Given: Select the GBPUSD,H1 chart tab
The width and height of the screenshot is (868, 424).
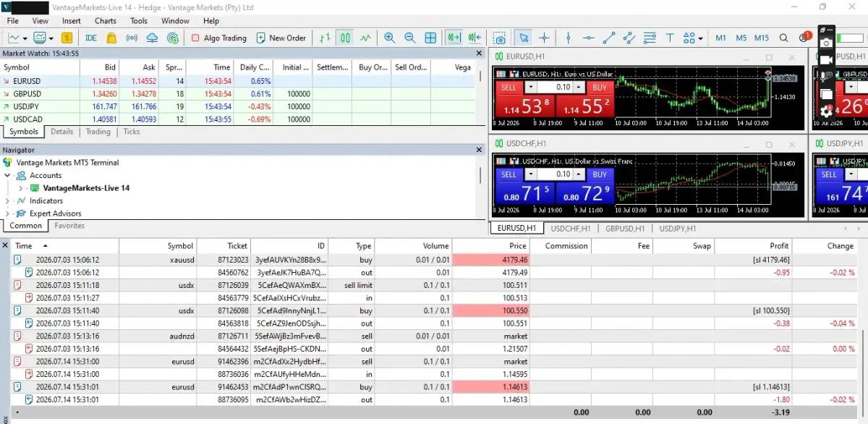Looking at the screenshot, I should [624, 228].
